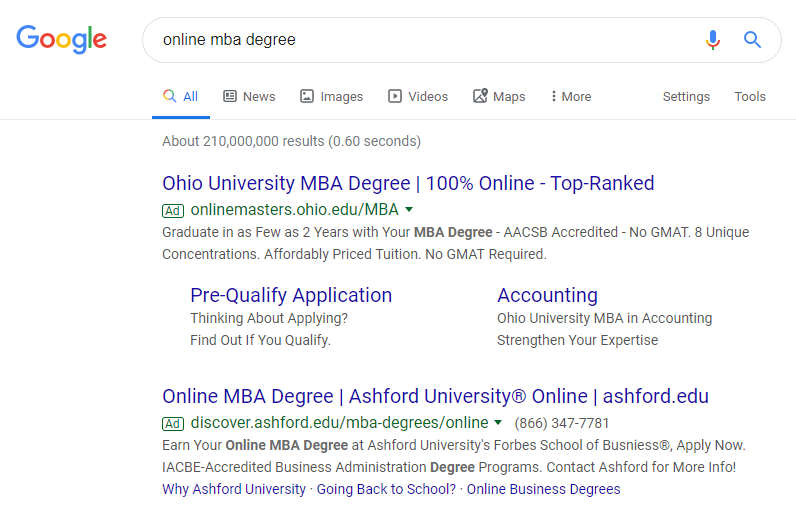This screenshot has height=517, width=796.
Task: Click 'Find Out If You Qualify.' text
Action: coord(260,340)
